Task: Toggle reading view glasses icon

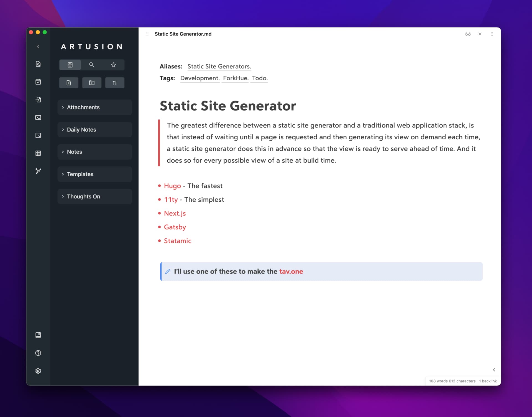Action: [468, 34]
